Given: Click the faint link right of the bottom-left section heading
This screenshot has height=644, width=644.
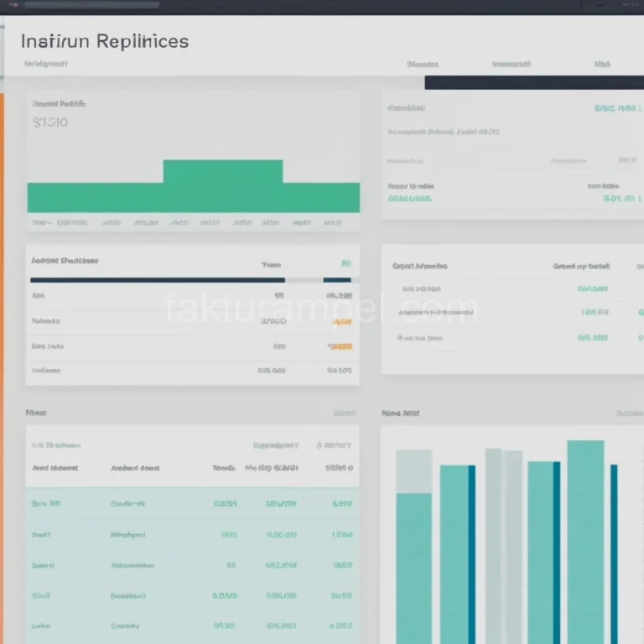Looking at the screenshot, I should (344, 413).
